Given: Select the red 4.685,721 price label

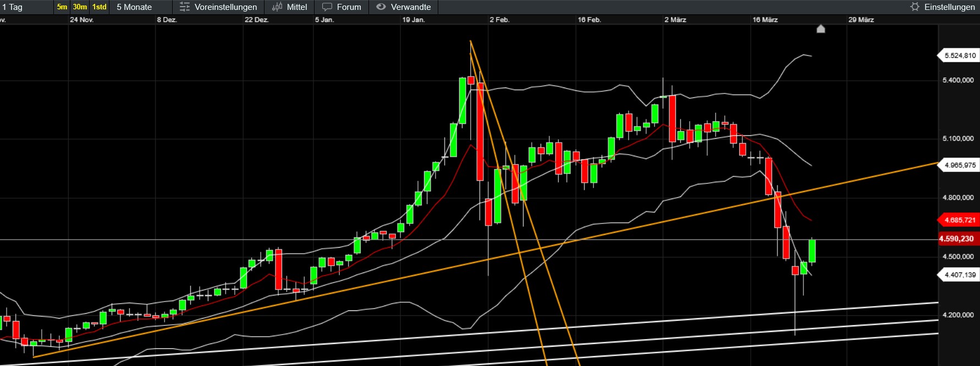Looking at the screenshot, I should (x=959, y=220).
